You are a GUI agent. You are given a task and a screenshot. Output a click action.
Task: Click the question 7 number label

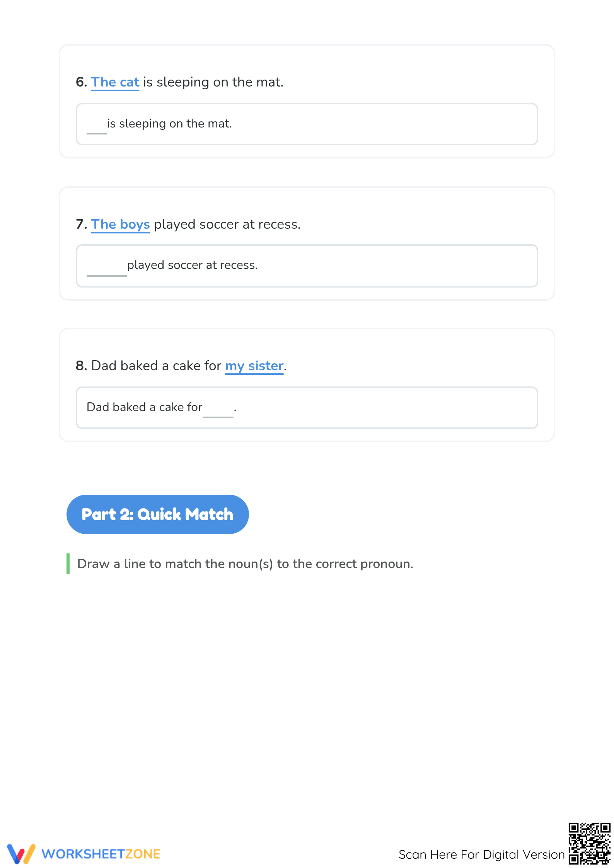coord(81,224)
